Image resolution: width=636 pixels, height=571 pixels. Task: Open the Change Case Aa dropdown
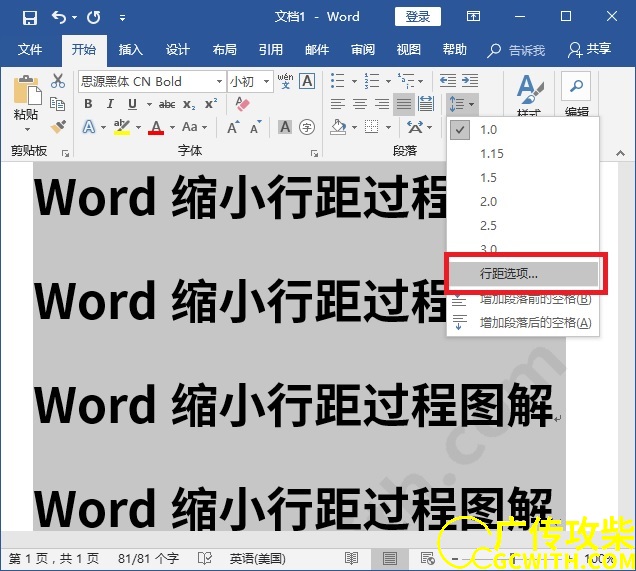194,127
